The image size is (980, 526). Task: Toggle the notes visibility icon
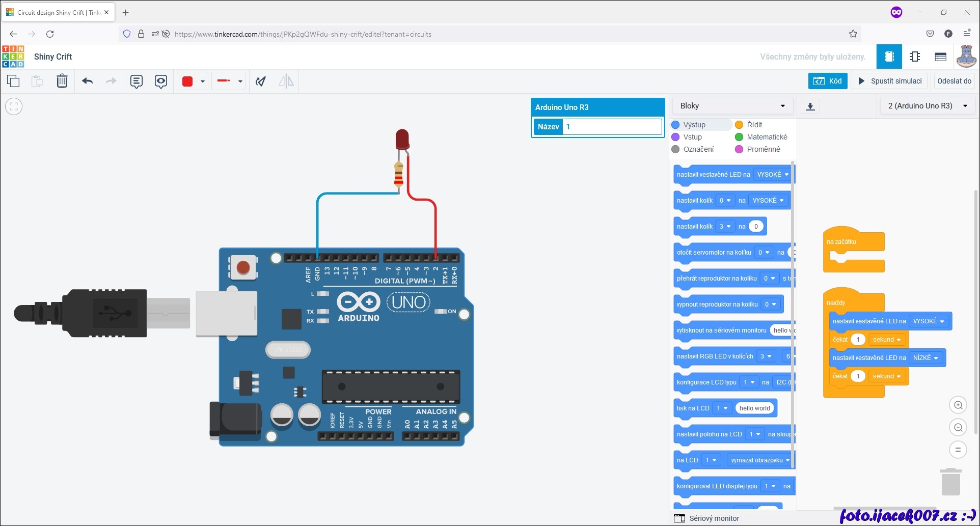tap(161, 81)
